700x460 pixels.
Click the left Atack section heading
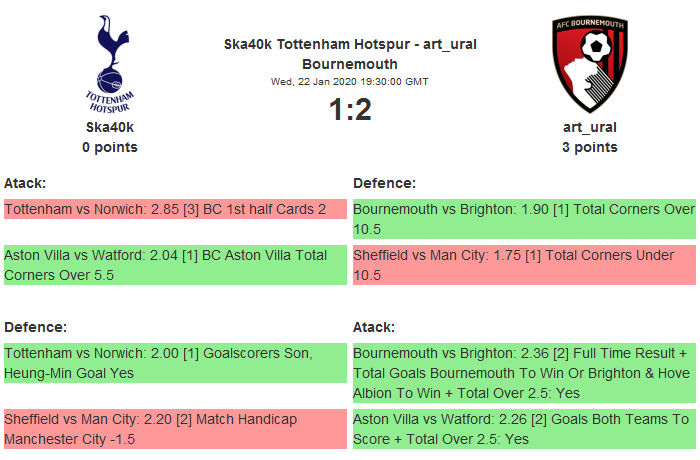[x=25, y=183]
